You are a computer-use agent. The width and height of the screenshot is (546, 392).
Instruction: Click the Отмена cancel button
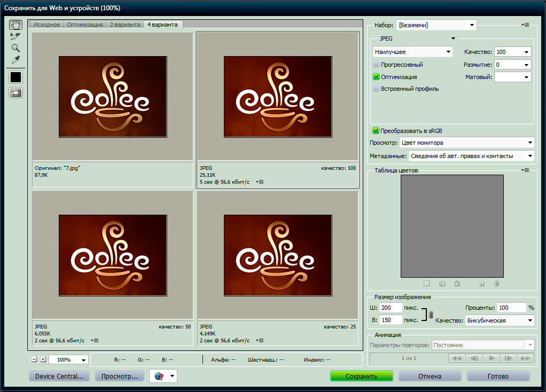[430, 377]
